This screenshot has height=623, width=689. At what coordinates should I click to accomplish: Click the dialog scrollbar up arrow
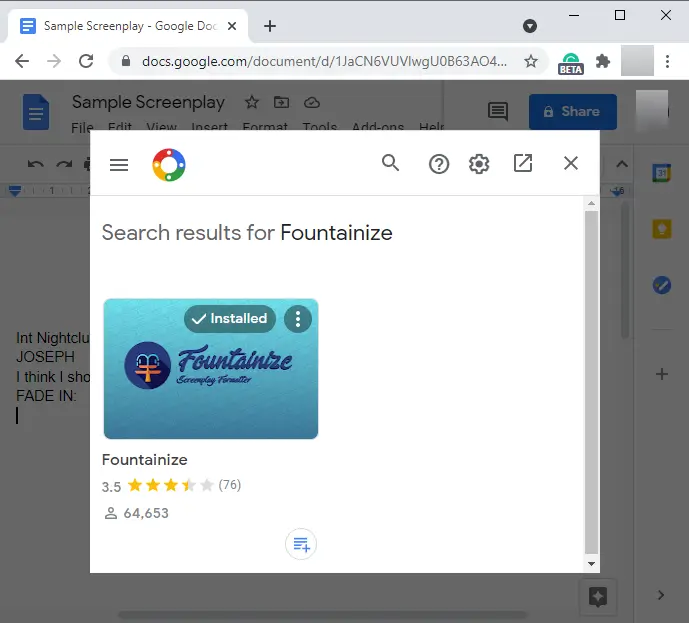(x=591, y=203)
